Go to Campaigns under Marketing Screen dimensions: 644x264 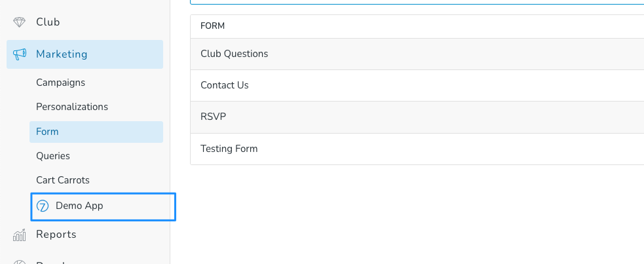[x=60, y=83]
